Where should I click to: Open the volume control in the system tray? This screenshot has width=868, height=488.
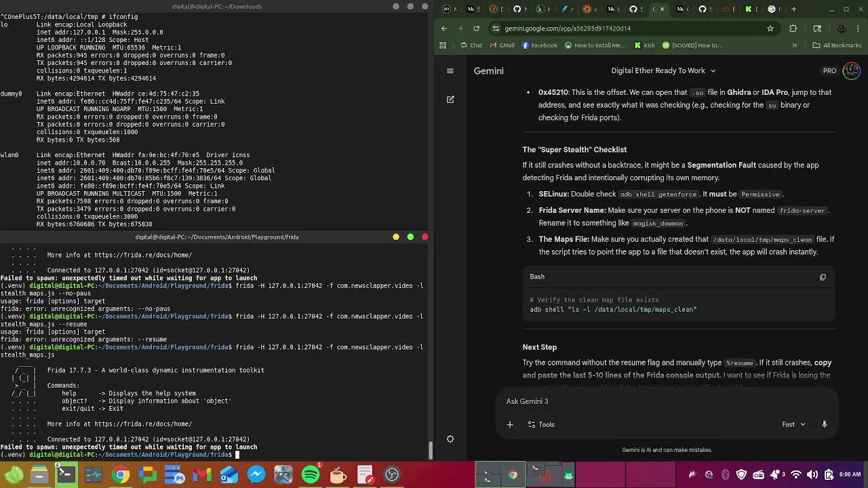pos(812,474)
